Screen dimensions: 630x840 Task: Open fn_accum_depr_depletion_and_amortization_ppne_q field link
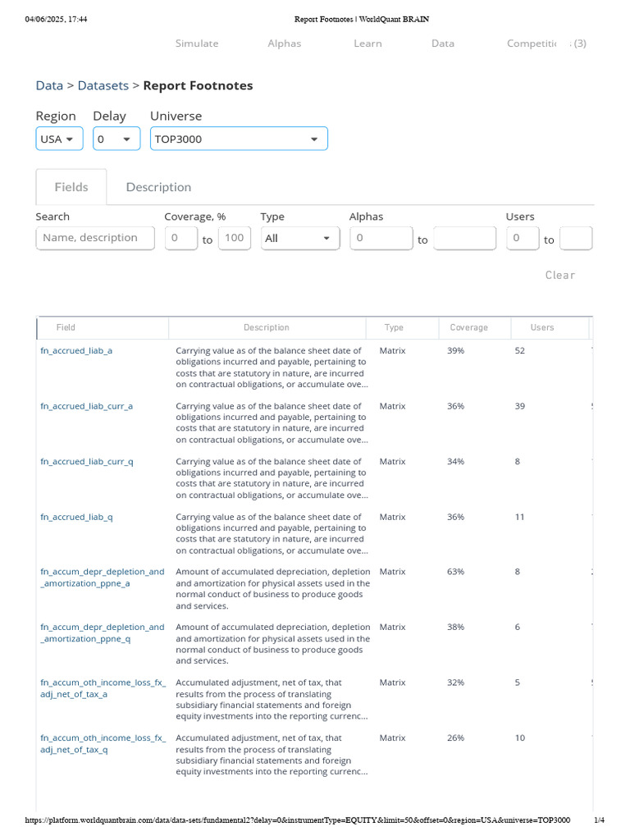tap(103, 632)
